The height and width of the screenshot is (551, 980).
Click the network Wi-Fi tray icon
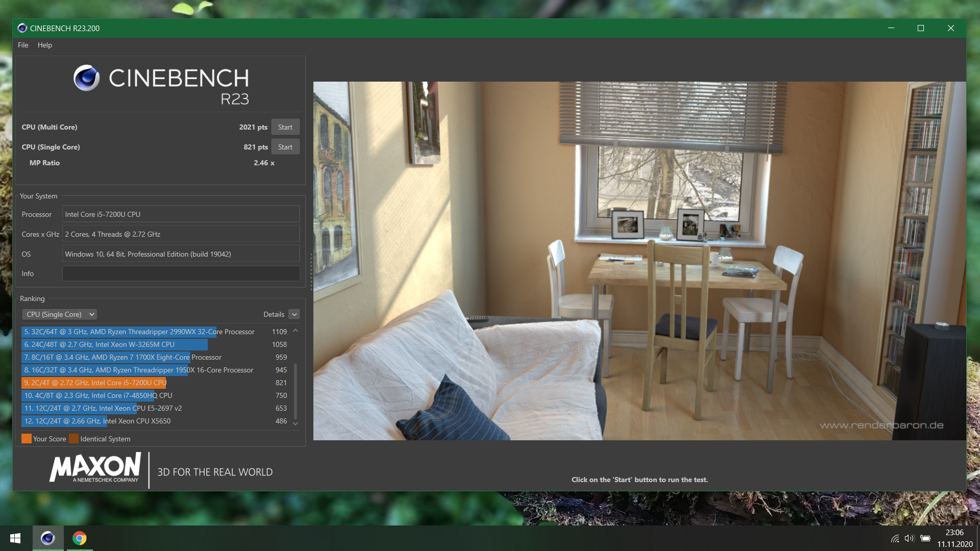(895, 538)
